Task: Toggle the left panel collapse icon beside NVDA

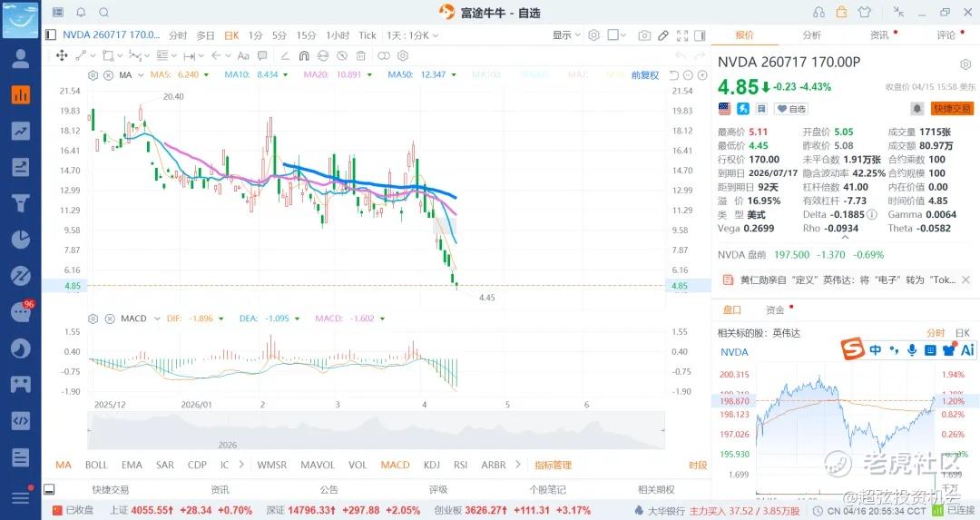Action: click(x=51, y=35)
